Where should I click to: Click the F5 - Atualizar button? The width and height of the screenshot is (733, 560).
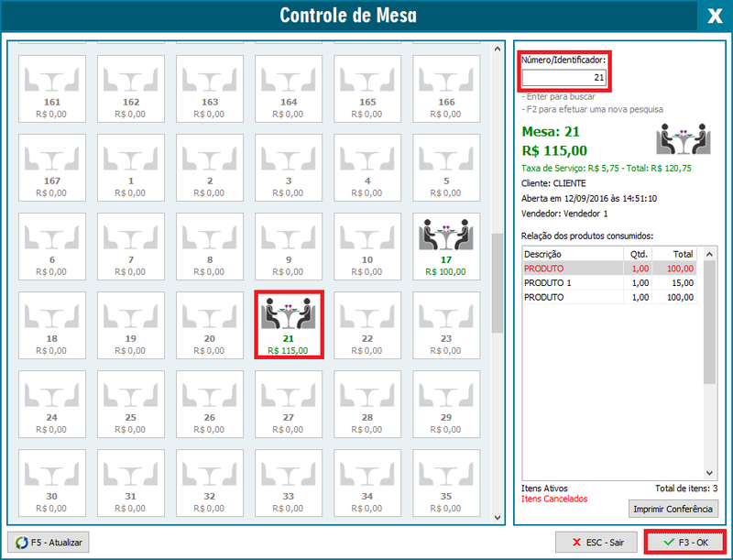coord(48,543)
